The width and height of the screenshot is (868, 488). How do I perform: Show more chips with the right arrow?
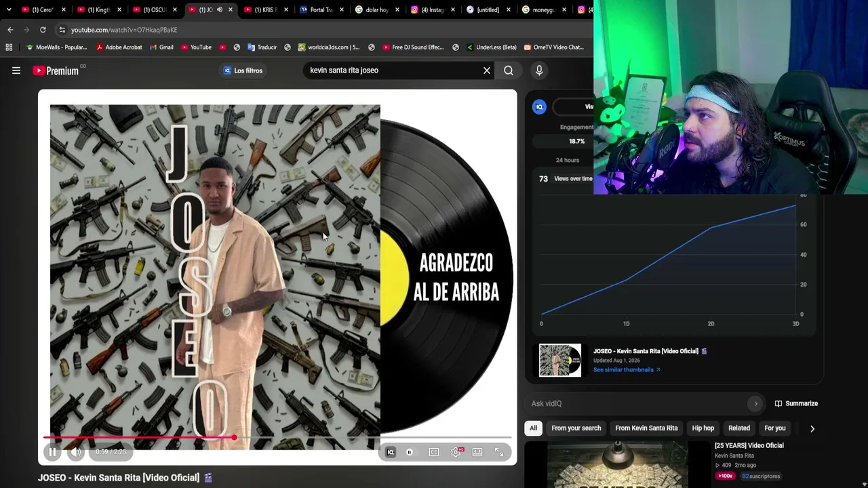[812, 428]
